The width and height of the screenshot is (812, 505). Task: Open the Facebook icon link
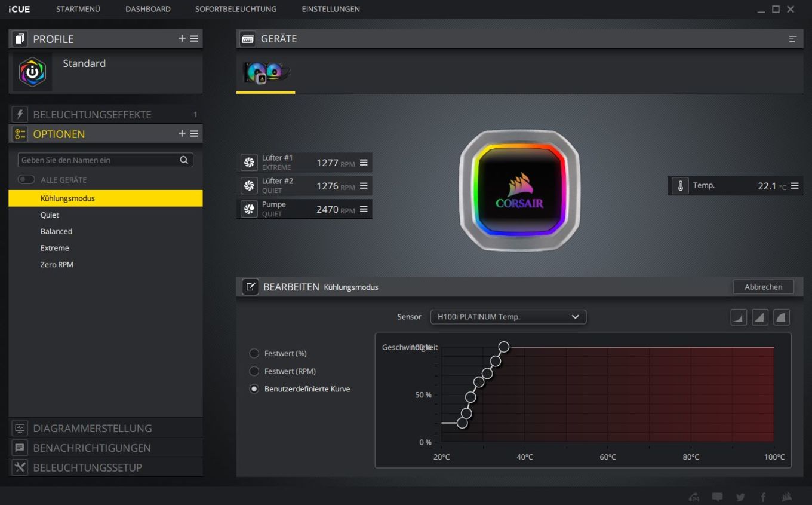[x=764, y=497]
